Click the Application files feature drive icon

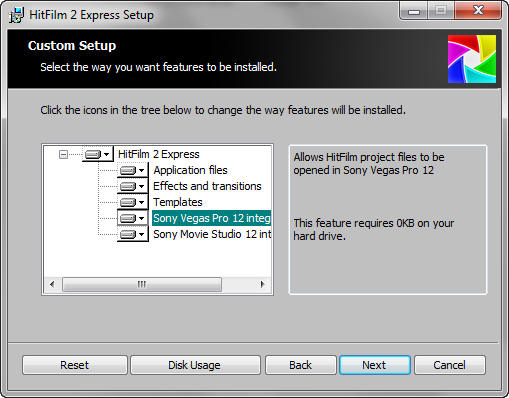(x=128, y=170)
